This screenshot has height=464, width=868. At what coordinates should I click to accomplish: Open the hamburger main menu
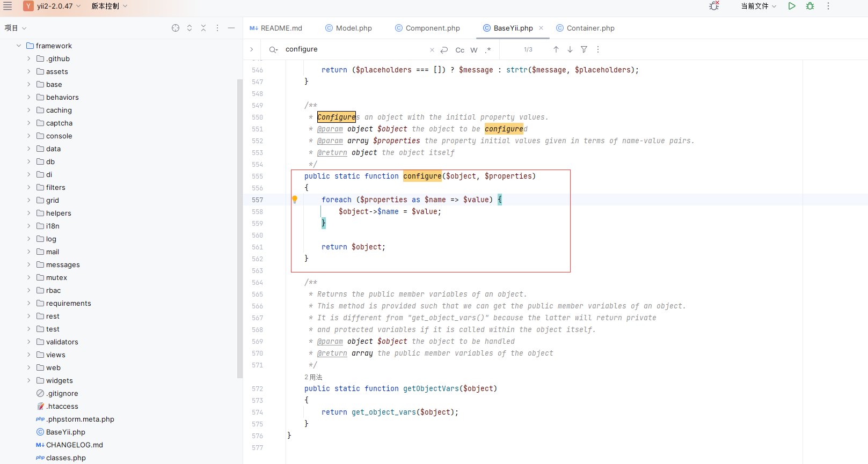(8, 6)
